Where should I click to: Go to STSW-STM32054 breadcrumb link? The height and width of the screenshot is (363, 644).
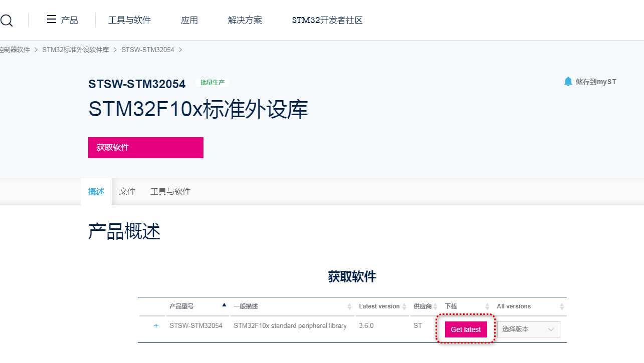[x=148, y=50]
